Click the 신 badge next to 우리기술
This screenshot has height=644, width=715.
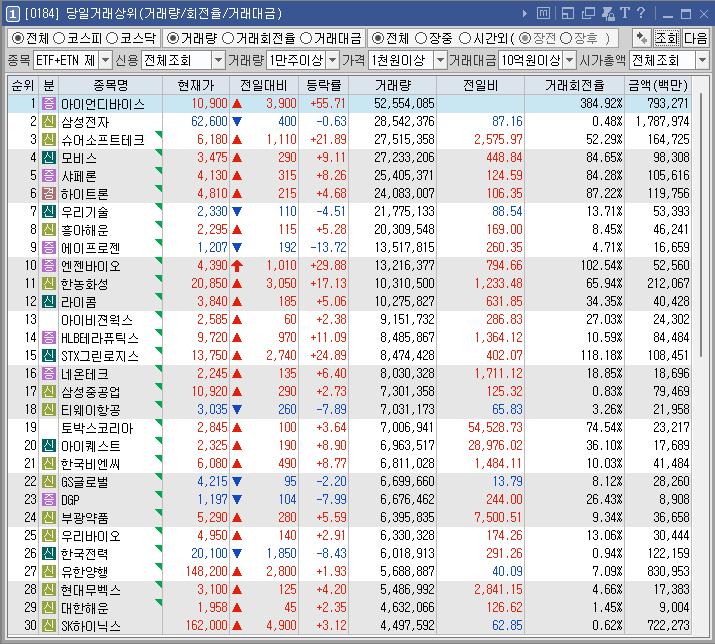coord(49,212)
